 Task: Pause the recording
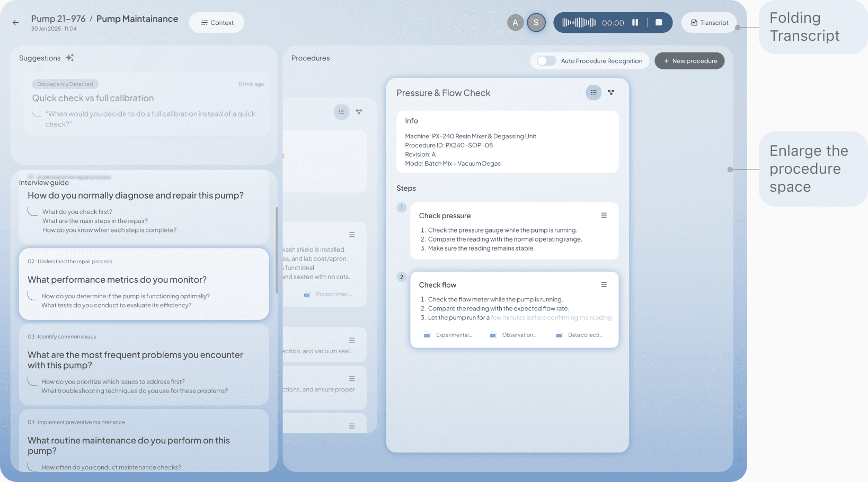[x=635, y=23]
